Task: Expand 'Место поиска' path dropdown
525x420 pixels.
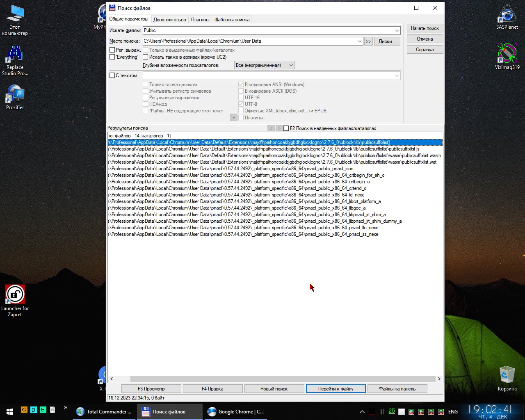Action: coord(359,41)
